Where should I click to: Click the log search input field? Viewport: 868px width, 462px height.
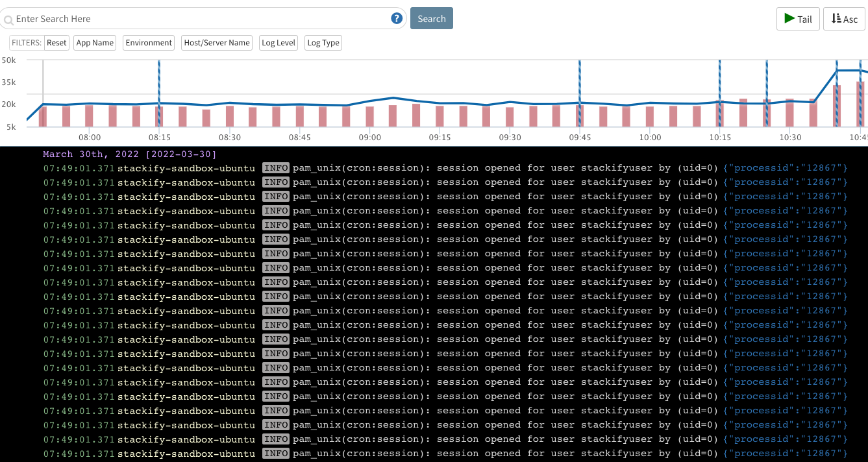tap(203, 19)
